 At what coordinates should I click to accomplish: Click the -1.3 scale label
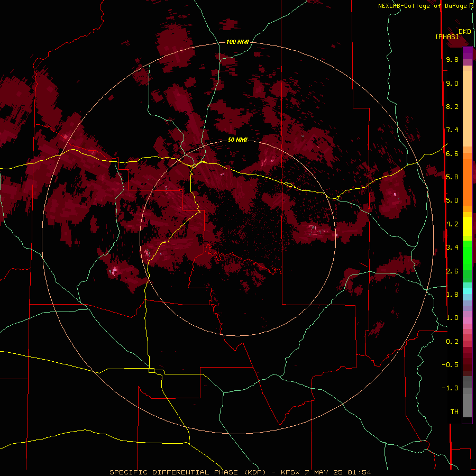pos(450,388)
